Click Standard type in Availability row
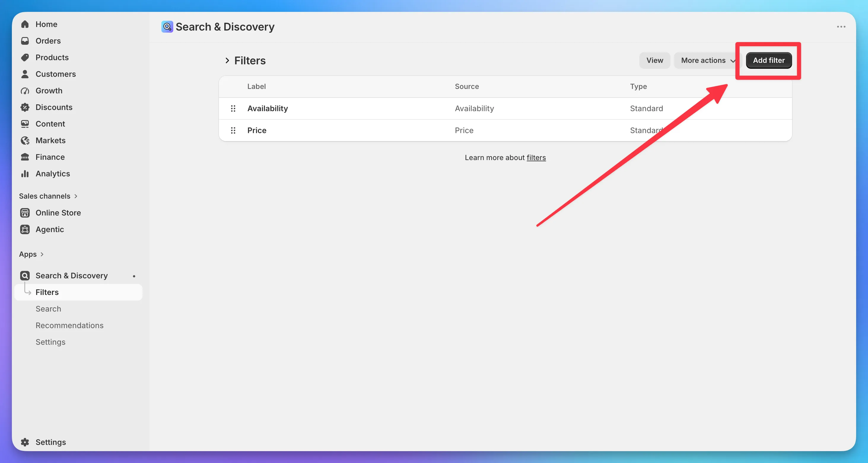This screenshot has height=463, width=868. click(x=646, y=108)
